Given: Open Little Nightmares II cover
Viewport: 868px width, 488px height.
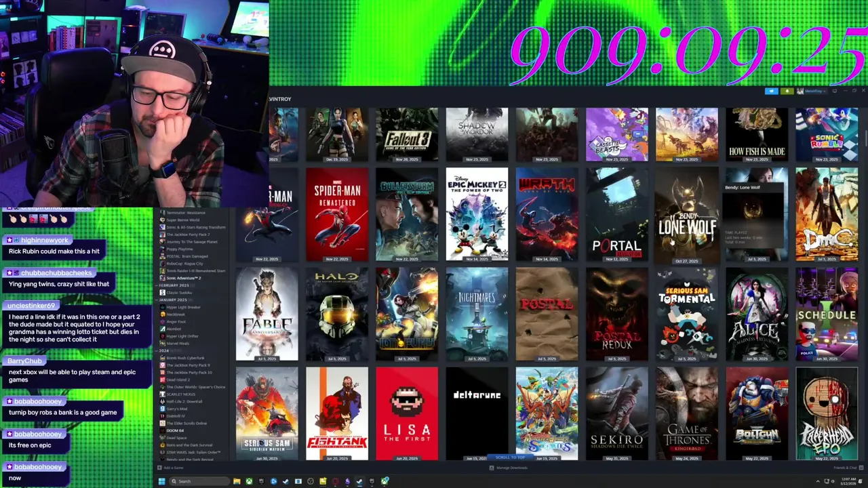Looking at the screenshot, I should pos(477,314).
